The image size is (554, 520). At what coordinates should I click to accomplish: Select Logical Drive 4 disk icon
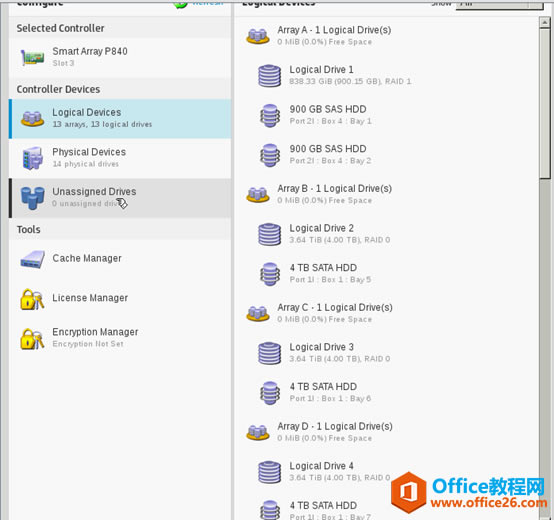point(270,472)
